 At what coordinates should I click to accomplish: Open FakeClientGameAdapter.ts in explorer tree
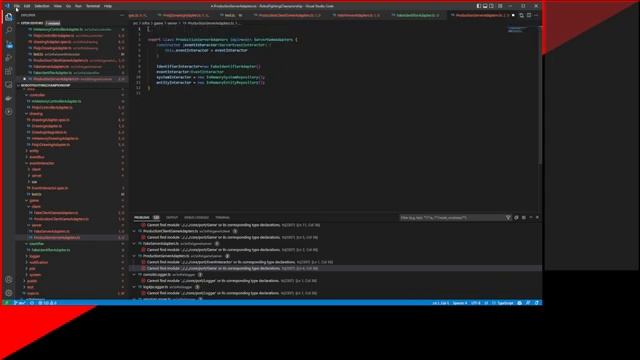56,213
